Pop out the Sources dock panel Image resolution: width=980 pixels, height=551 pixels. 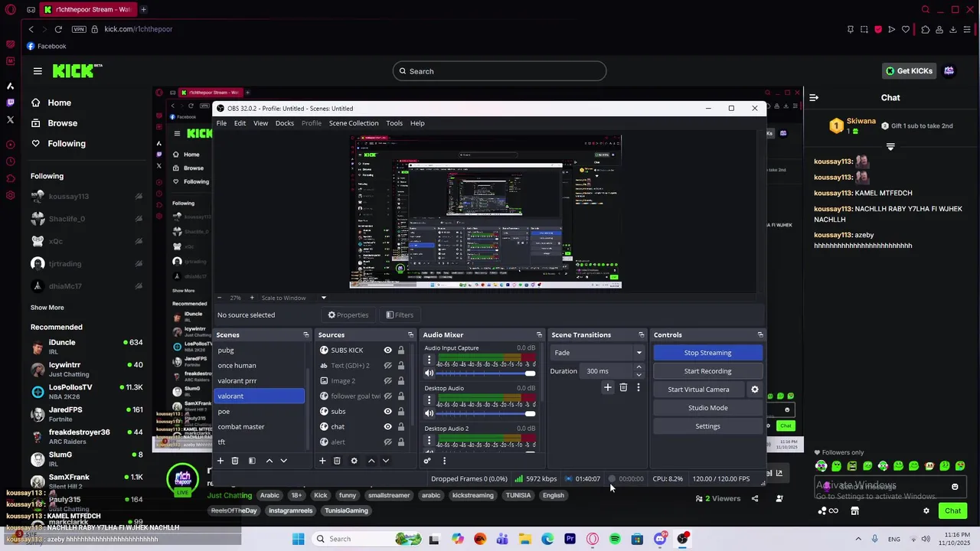[410, 334]
